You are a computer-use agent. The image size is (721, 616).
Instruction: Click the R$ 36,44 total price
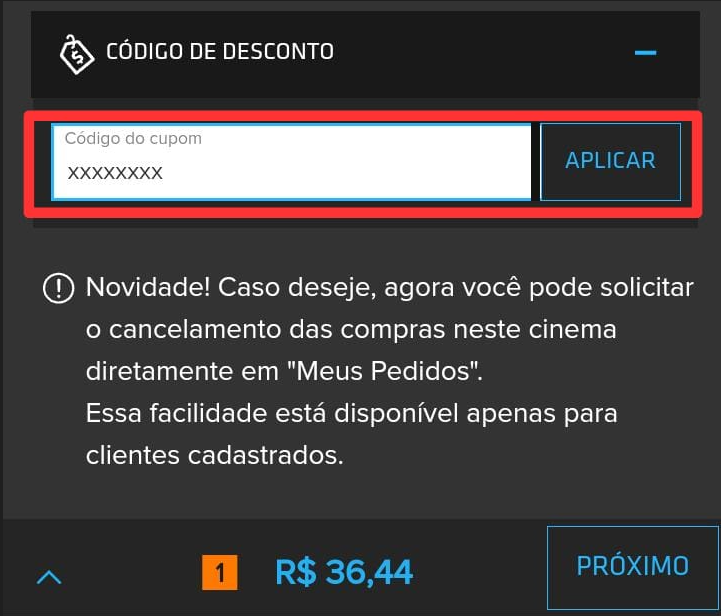point(344,572)
